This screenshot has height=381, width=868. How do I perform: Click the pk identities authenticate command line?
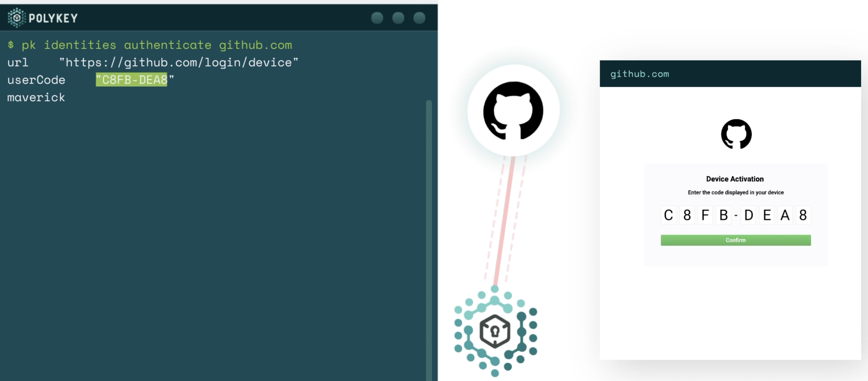pos(151,44)
